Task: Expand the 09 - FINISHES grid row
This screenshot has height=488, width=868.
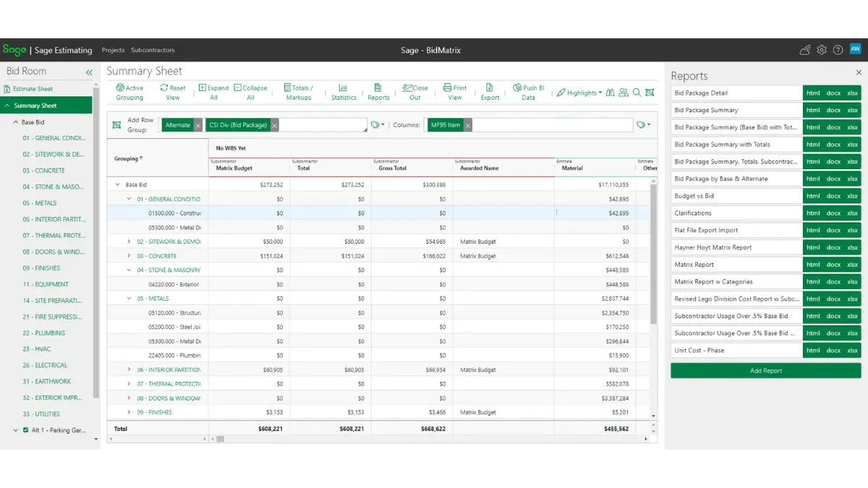Action: (129, 412)
